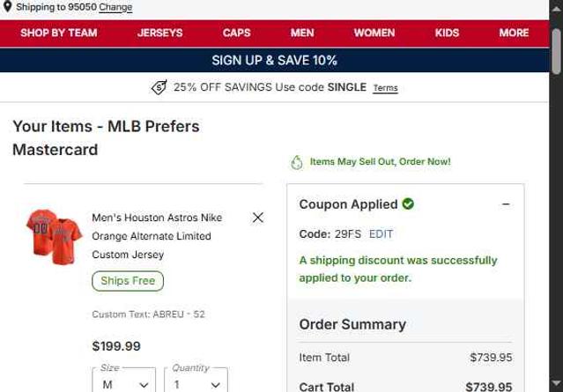This screenshot has height=392, width=563.
Task: Open the Size dropdown
Action: pos(123,383)
